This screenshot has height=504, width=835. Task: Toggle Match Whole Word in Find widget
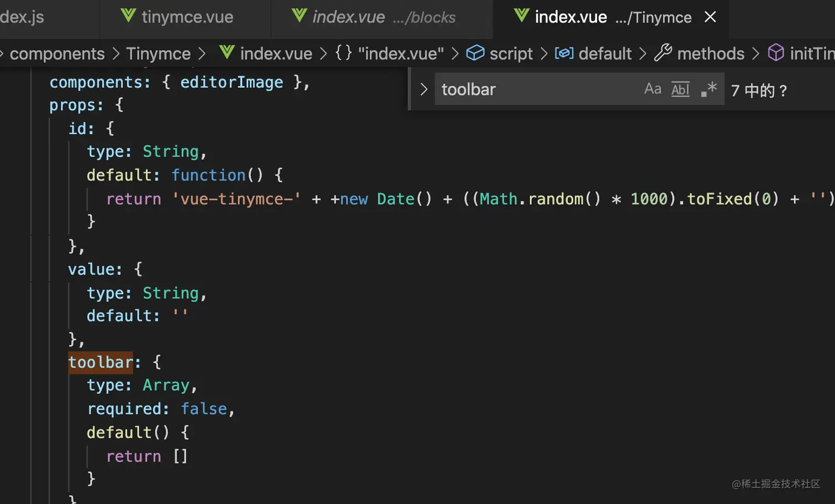click(x=680, y=89)
